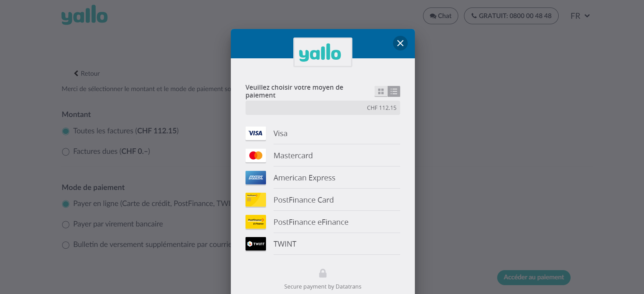Open the Chat button in header
Viewport: 644px width, 294px height.
coord(440,16)
